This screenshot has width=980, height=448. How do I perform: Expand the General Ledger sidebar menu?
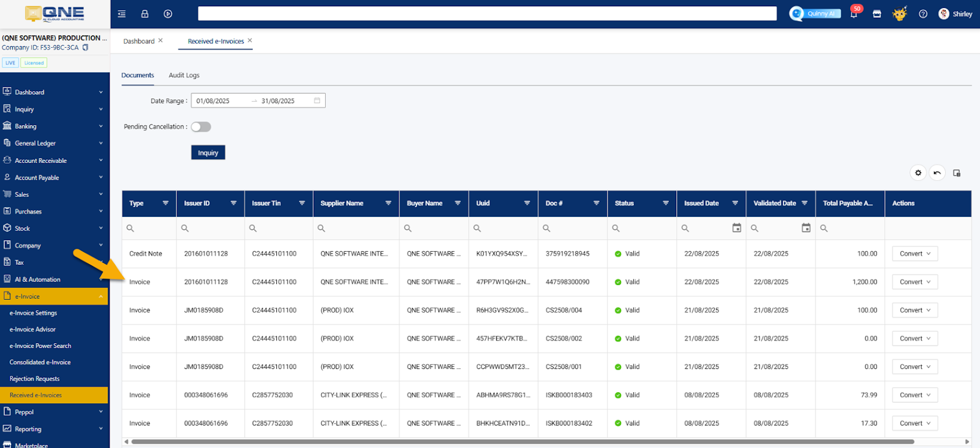55,143
